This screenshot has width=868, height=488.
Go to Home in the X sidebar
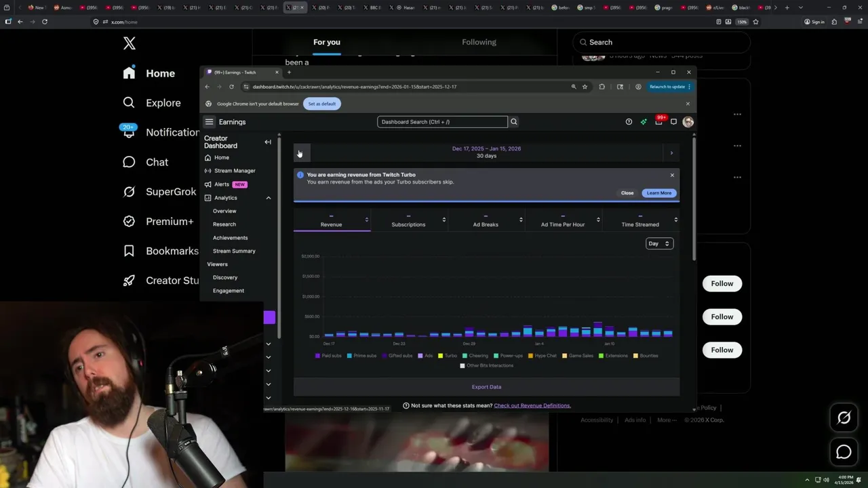[x=149, y=73]
